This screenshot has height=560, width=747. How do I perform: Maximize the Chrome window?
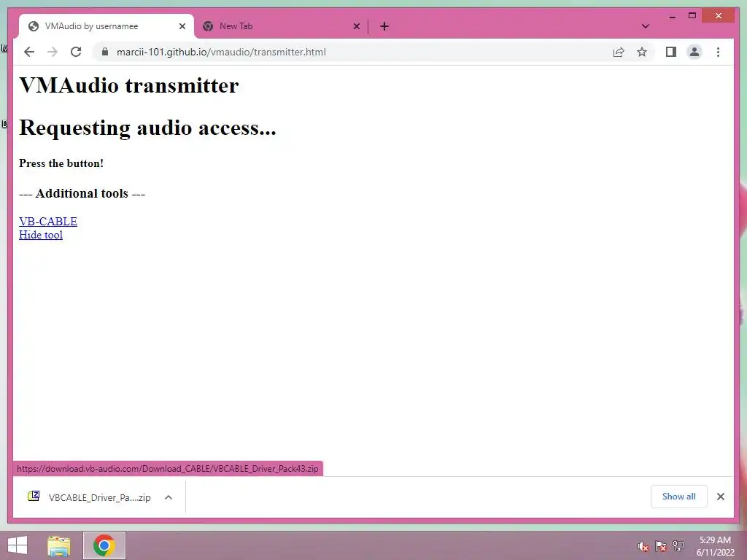pyautogui.click(x=692, y=16)
